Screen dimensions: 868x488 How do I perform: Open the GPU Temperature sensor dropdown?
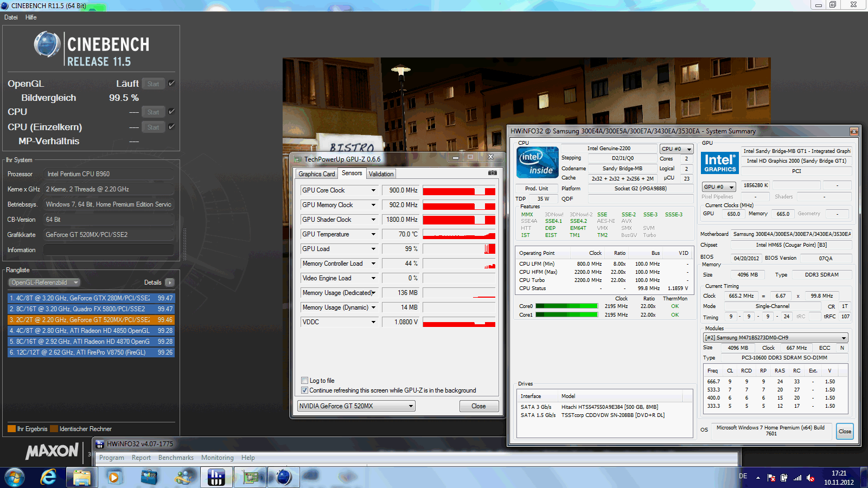[x=373, y=234]
